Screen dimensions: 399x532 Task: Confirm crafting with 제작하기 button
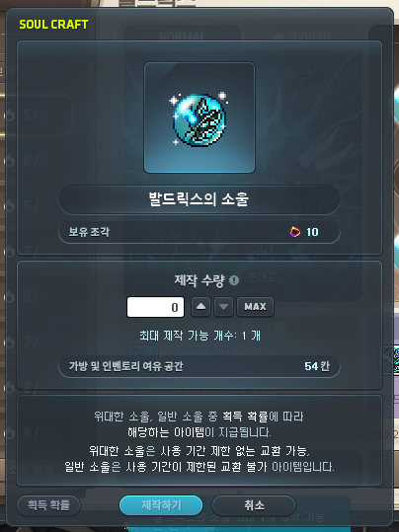[x=161, y=505]
